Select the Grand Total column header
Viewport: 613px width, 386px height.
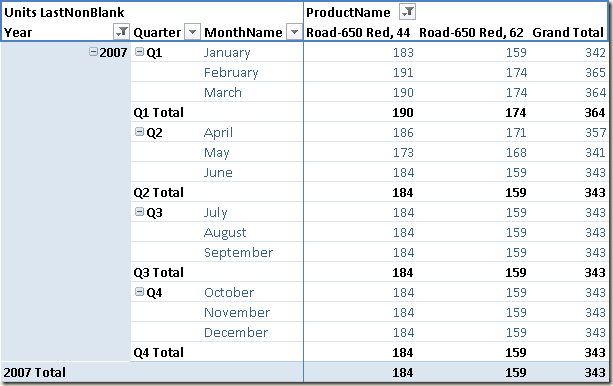click(568, 32)
